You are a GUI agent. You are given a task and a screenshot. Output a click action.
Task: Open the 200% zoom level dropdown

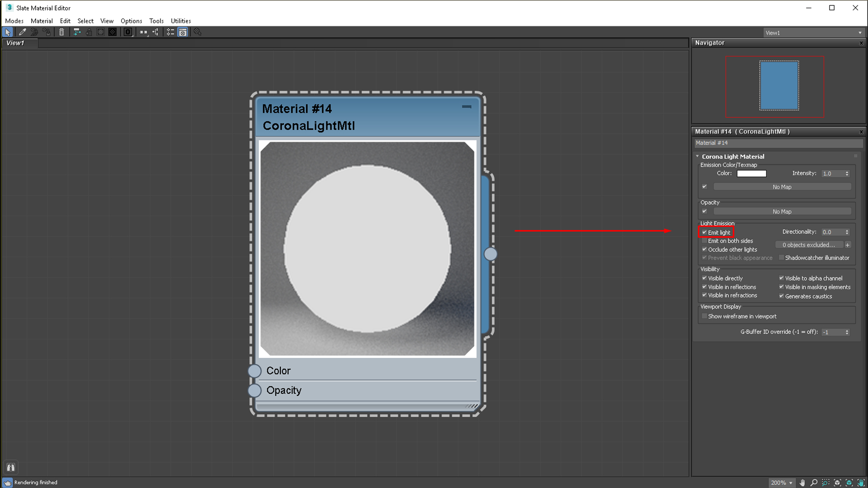pos(781,483)
